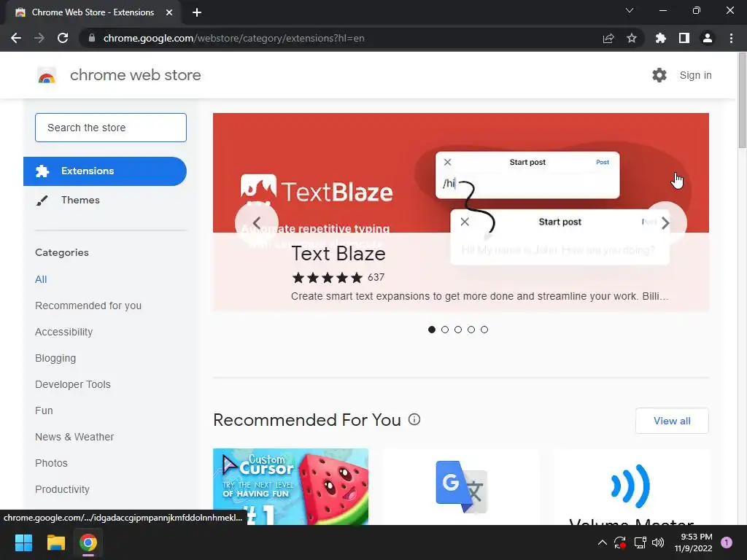Click the Chrome icon in the taskbar
The image size is (747, 560).
coord(88,542)
